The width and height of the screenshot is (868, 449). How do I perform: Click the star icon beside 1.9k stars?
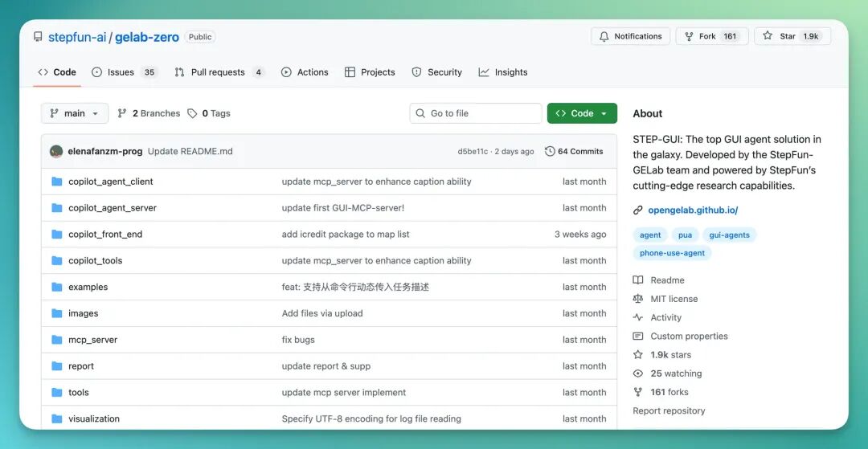pos(637,354)
